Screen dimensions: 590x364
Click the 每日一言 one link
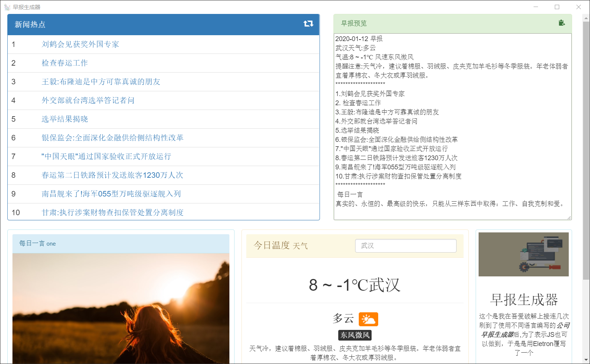point(37,243)
